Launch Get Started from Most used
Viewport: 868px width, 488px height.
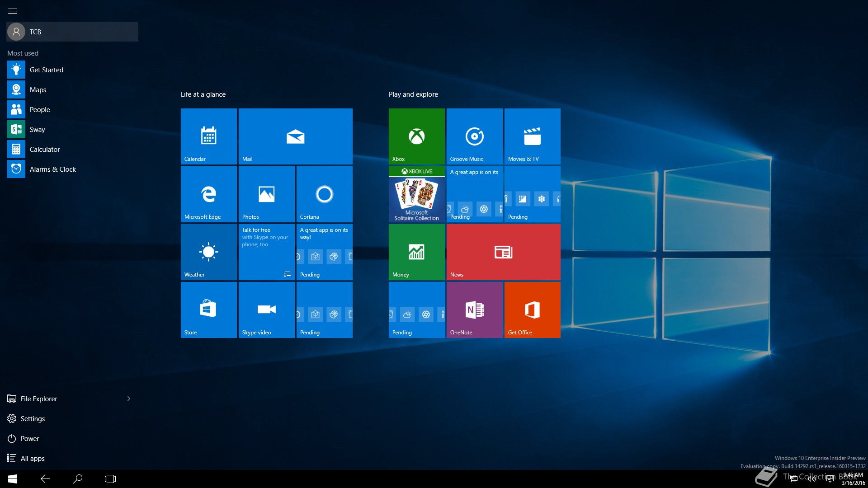click(72, 70)
